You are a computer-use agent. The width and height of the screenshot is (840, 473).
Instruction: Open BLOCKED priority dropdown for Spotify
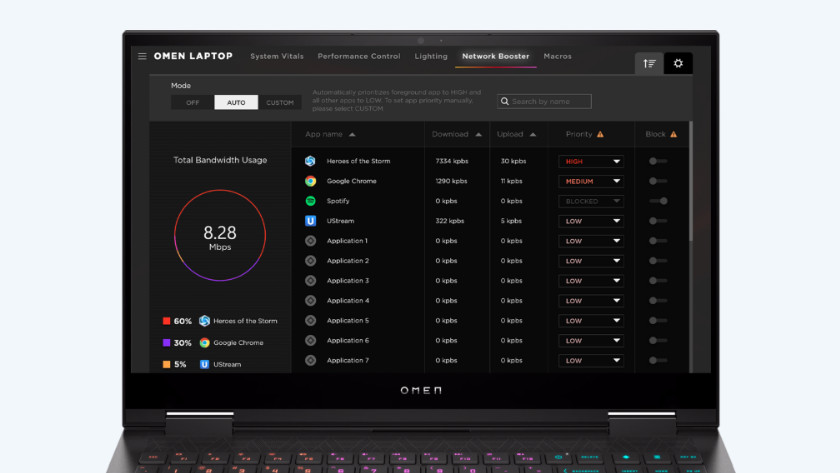click(591, 201)
